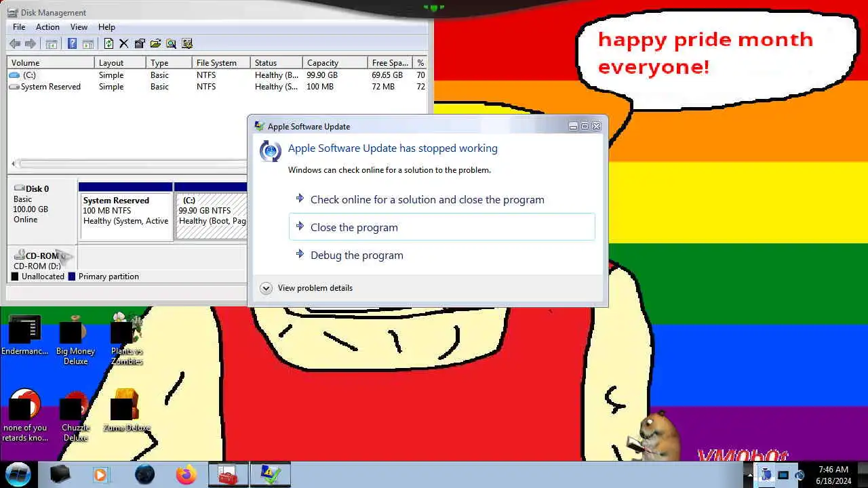Image resolution: width=868 pixels, height=488 pixels.
Task: Open the View menu in Disk Management
Action: (79, 27)
